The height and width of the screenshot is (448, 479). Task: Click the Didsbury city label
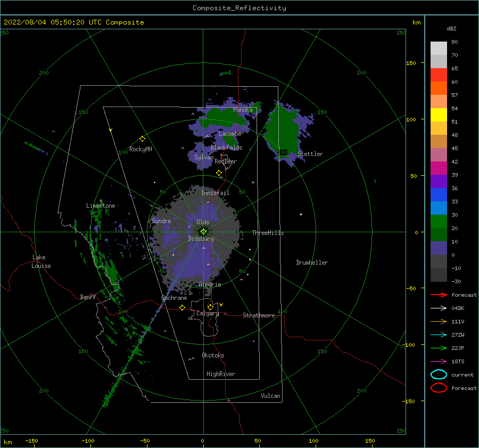[201, 239]
